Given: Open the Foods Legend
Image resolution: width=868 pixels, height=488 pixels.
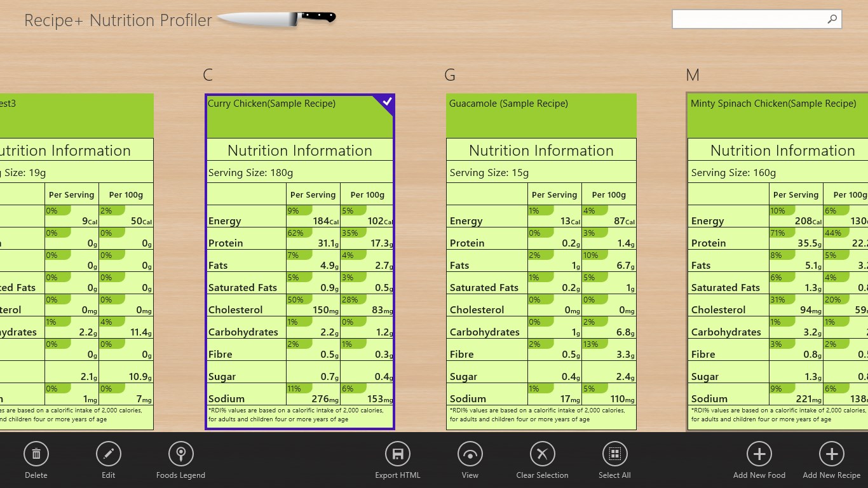Looking at the screenshot, I should pos(180,454).
